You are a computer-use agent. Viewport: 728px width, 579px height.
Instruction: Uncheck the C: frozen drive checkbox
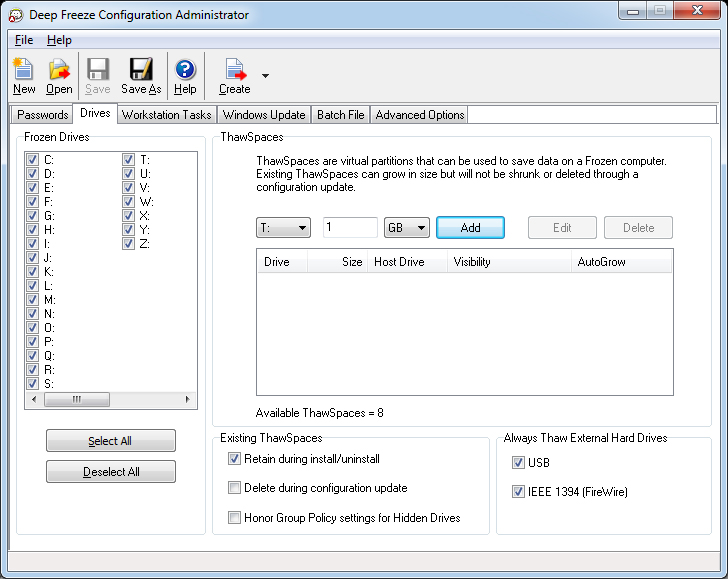tap(32, 160)
